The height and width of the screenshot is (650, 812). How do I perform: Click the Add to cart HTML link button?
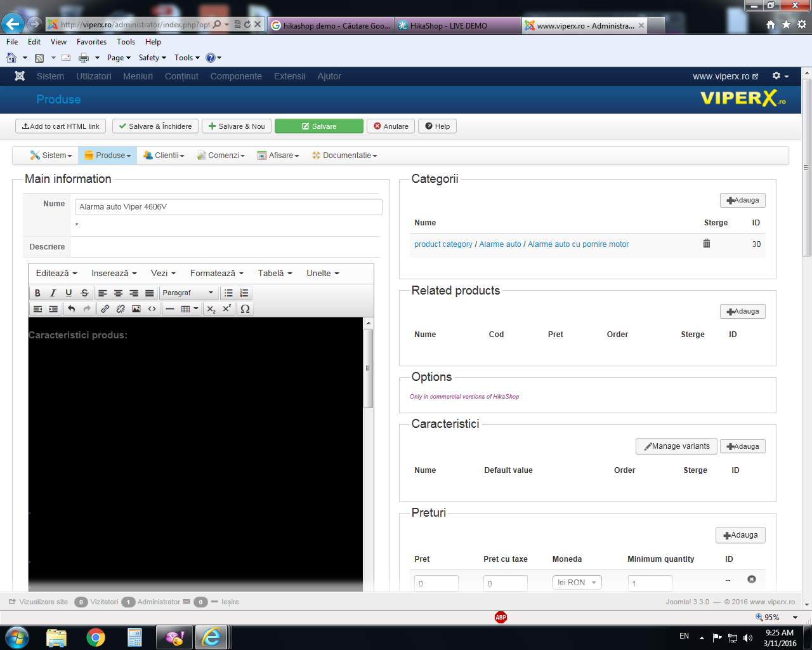pyautogui.click(x=60, y=126)
